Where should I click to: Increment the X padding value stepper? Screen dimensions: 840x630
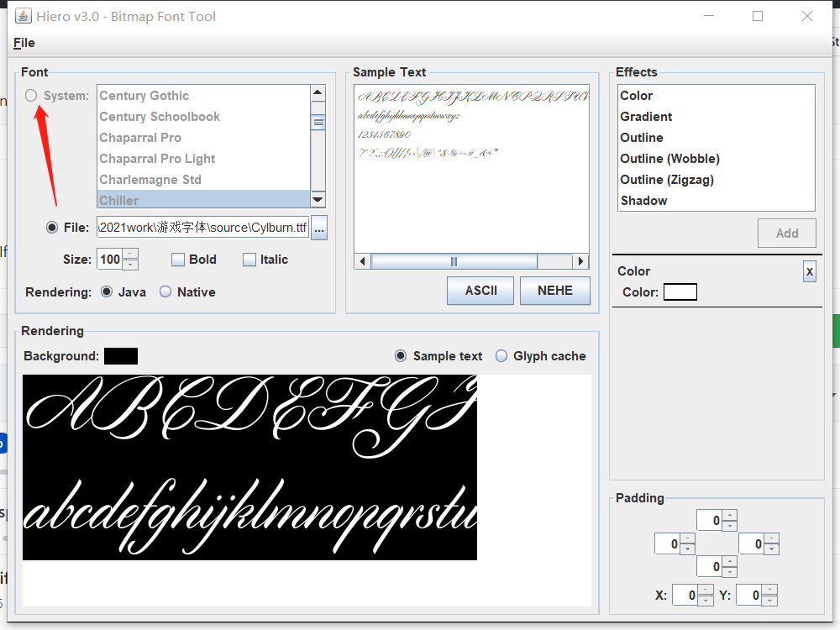704,590
